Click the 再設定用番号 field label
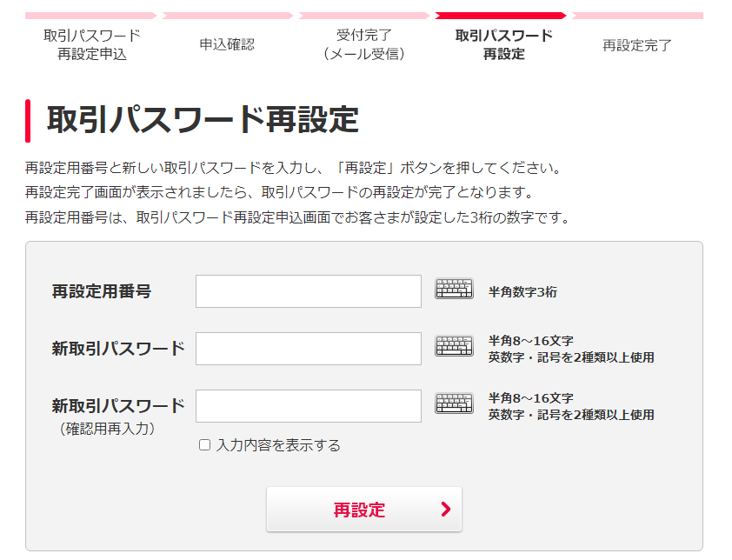732x560 pixels. [x=101, y=291]
